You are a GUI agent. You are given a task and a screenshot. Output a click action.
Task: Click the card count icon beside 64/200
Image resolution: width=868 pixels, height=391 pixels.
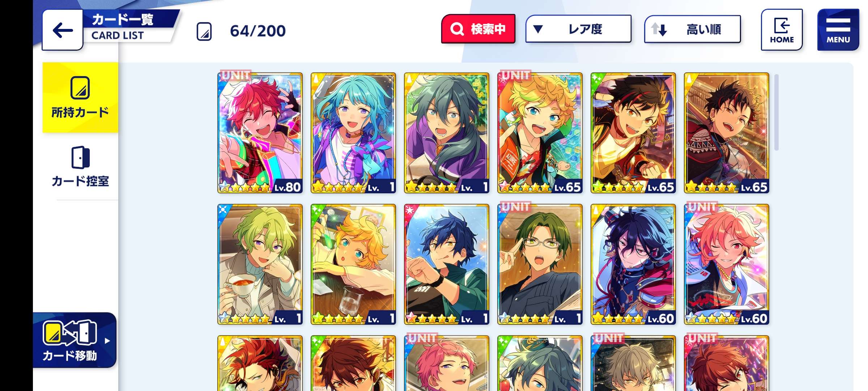[x=204, y=31]
